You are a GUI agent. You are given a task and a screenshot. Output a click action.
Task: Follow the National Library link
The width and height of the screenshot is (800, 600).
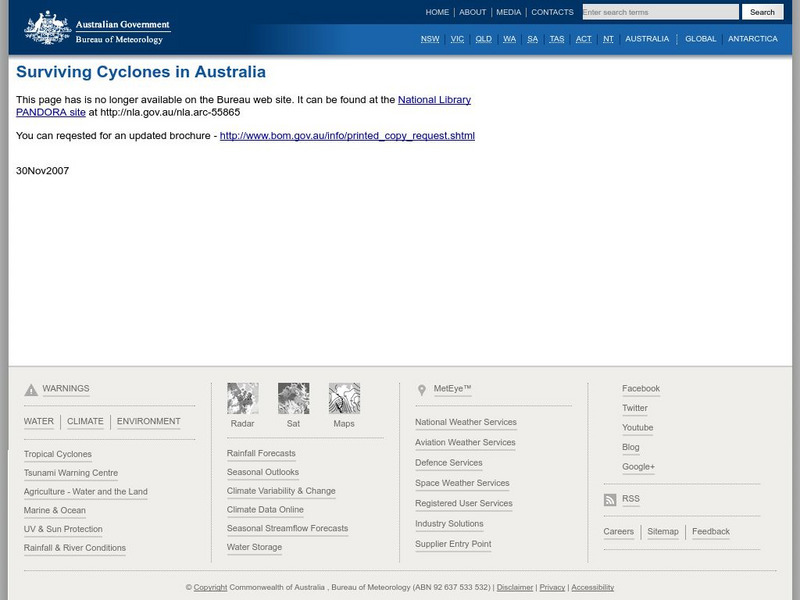434,100
